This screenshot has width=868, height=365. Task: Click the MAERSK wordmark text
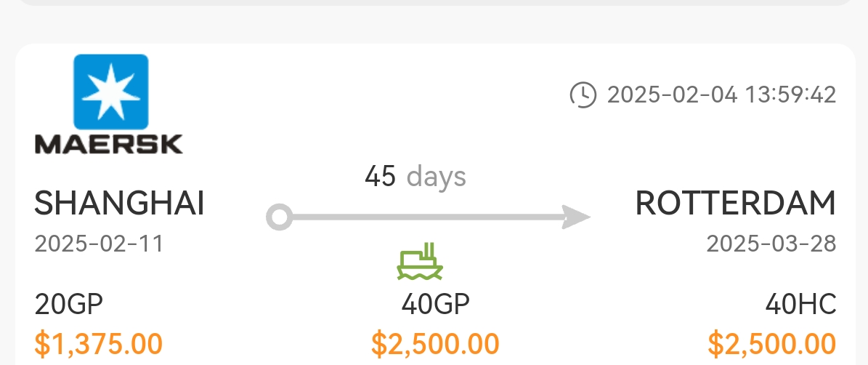coord(108,144)
